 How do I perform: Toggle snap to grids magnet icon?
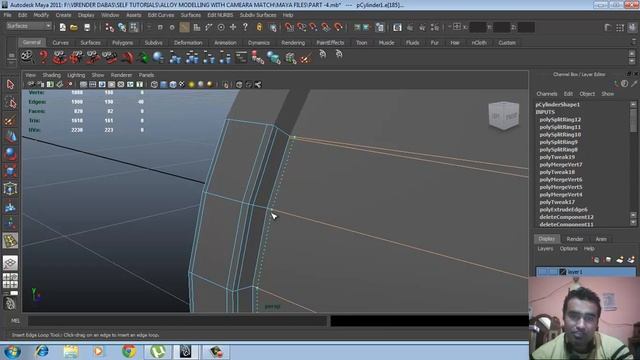(x=289, y=27)
